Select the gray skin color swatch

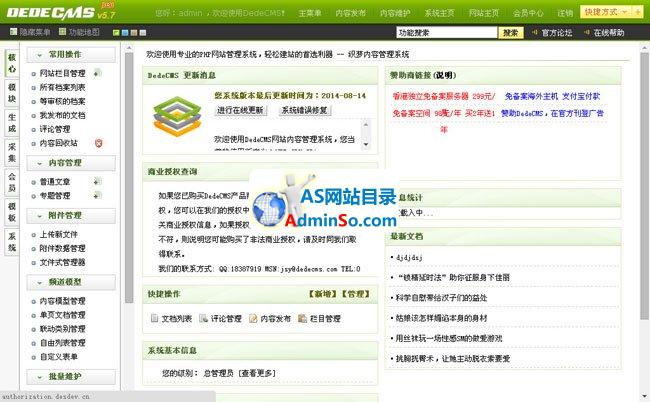(143, 32)
